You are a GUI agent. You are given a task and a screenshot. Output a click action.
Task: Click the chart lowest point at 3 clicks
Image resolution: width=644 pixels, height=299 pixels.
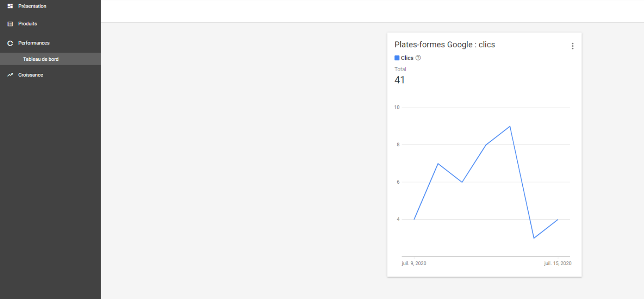534,238
